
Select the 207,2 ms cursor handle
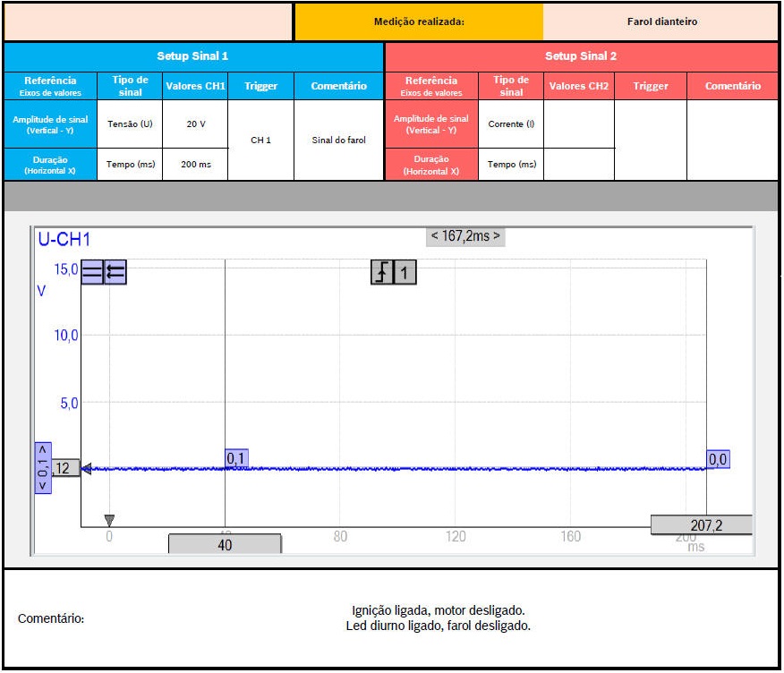click(701, 525)
